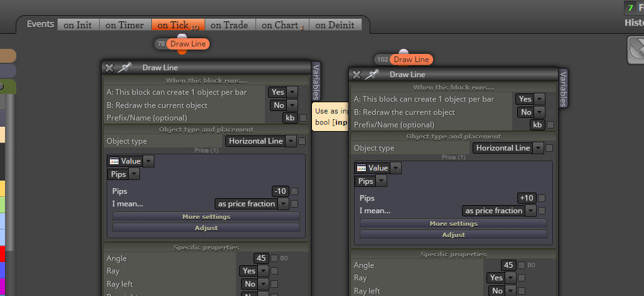This screenshot has height=296, width=644.
Task: Click the Value icon in the +10 pips panel
Action: tap(362, 168)
